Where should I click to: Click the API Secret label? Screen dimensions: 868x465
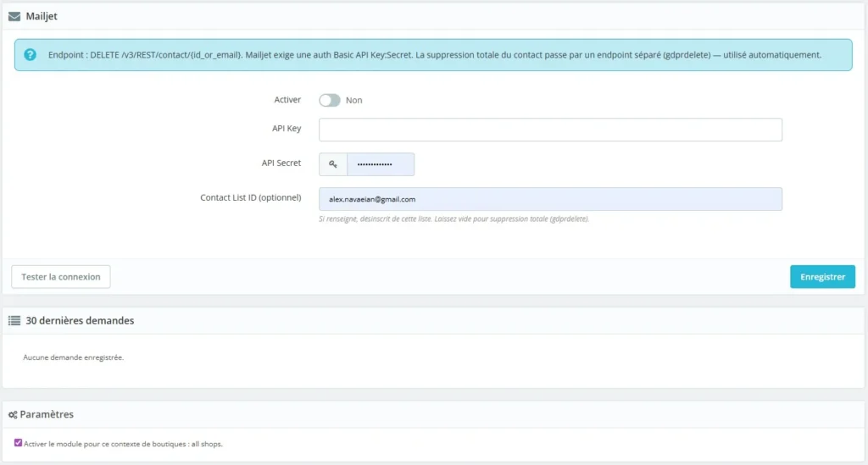point(281,163)
